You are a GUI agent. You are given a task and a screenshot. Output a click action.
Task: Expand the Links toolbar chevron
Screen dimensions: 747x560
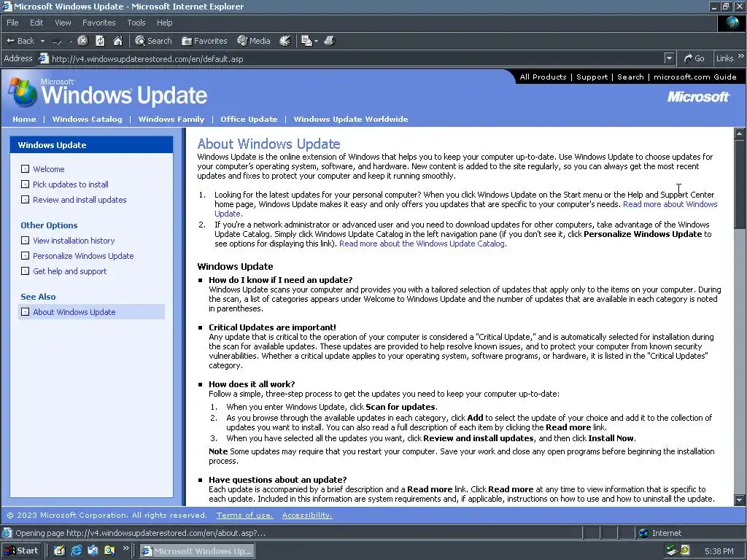[741, 57]
